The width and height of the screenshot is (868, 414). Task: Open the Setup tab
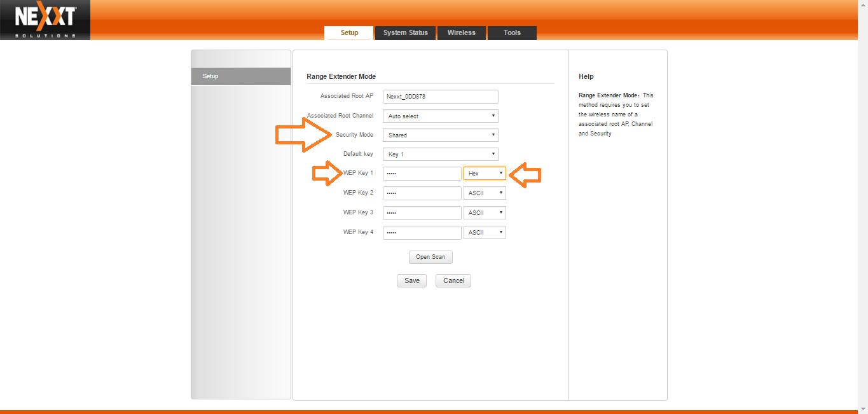pyautogui.click(x=348, y=33)
